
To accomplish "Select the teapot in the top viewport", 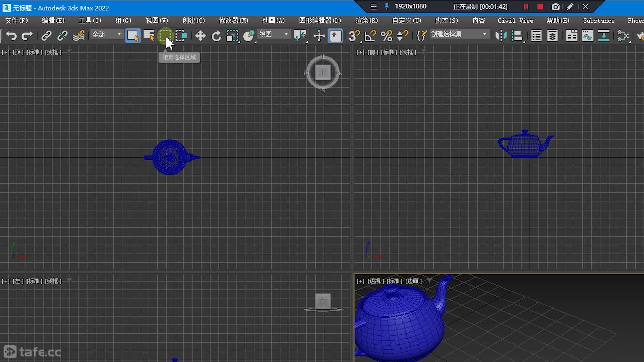I will [x=170, y=157].
